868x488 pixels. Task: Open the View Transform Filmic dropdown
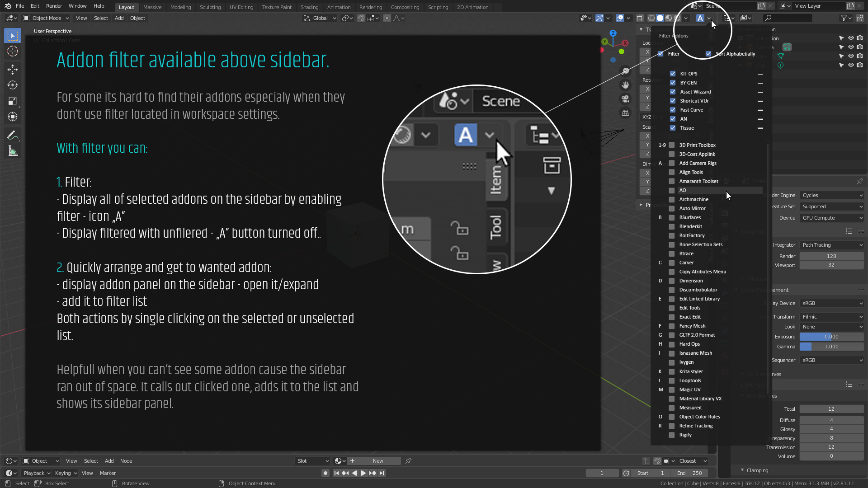(832, 317)
